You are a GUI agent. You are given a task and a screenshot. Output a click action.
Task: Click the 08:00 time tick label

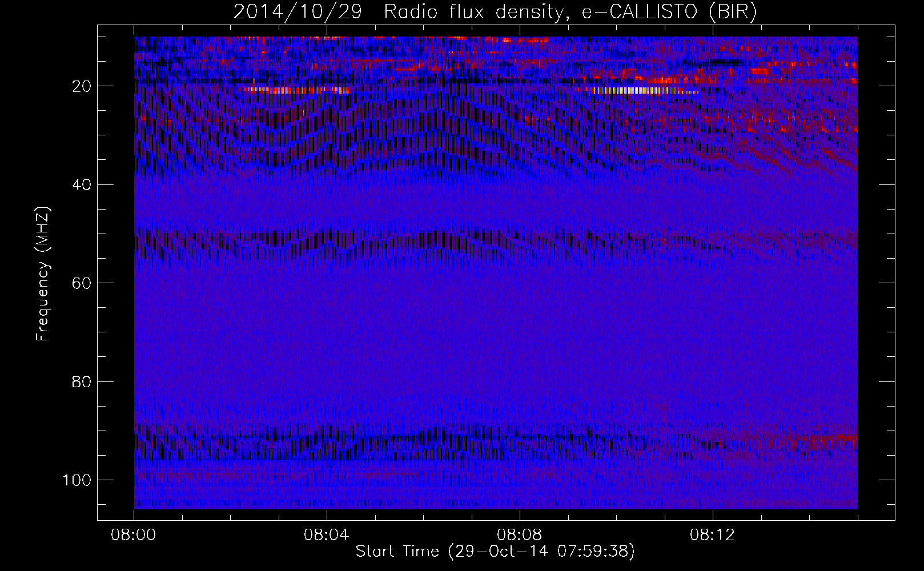[x=134, y=536]
